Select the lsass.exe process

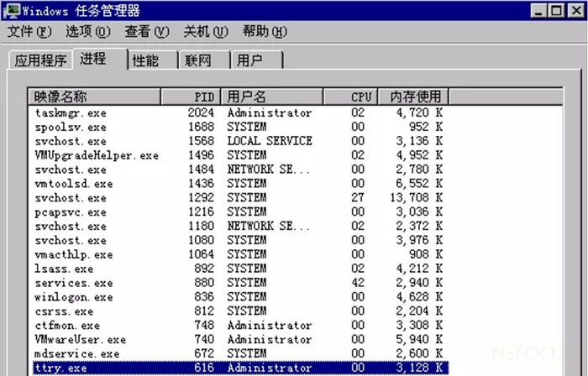point(239,269)
